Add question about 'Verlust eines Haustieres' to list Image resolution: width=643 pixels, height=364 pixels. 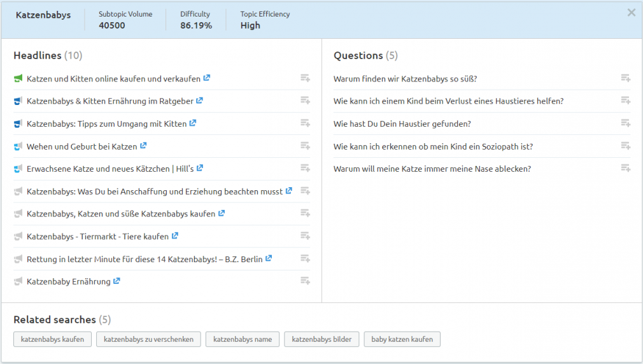(x=625, y=101)
